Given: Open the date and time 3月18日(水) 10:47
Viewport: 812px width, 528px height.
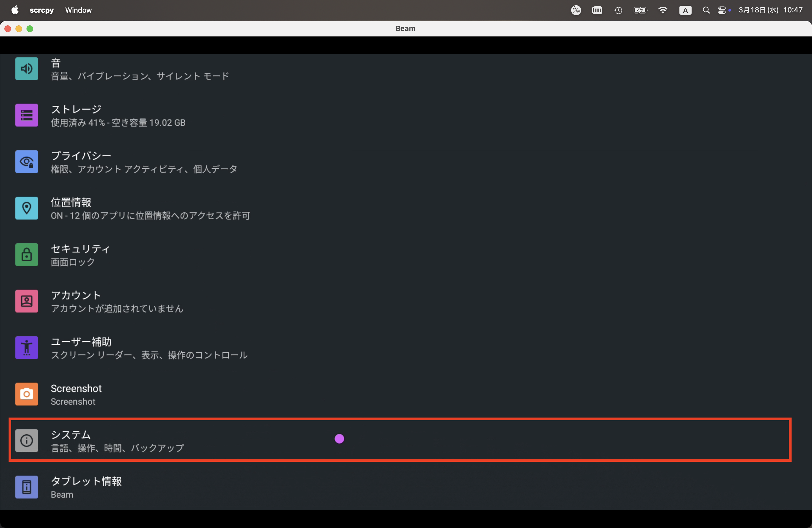Looking at the screenshot, I should pyautogui.click(x=770, y=10).
